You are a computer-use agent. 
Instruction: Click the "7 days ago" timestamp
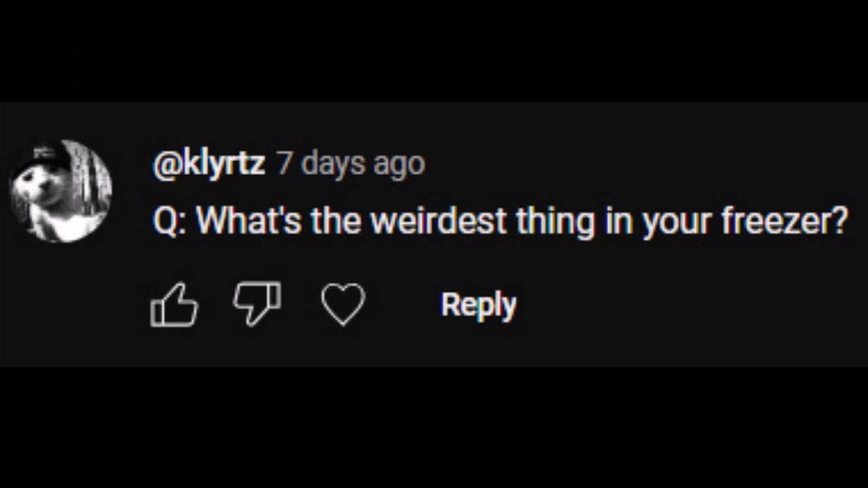351,163
